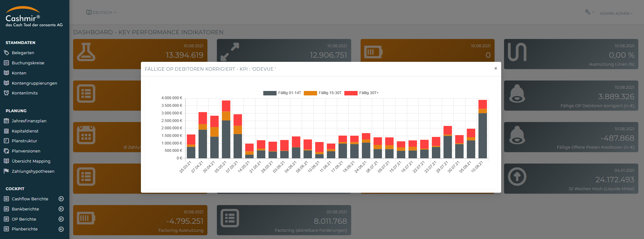
Task: Open Kontenlimits
Action: 25,93
